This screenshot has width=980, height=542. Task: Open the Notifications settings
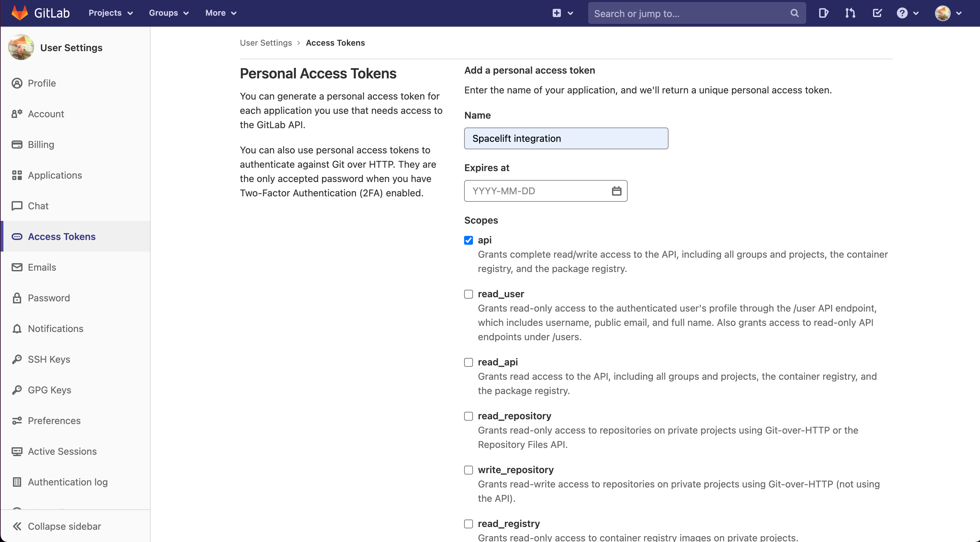point(55,329)
